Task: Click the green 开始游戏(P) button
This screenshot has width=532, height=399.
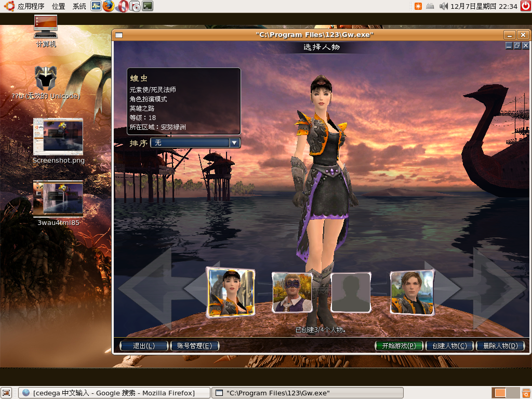Action: click(x=399, y=345)
